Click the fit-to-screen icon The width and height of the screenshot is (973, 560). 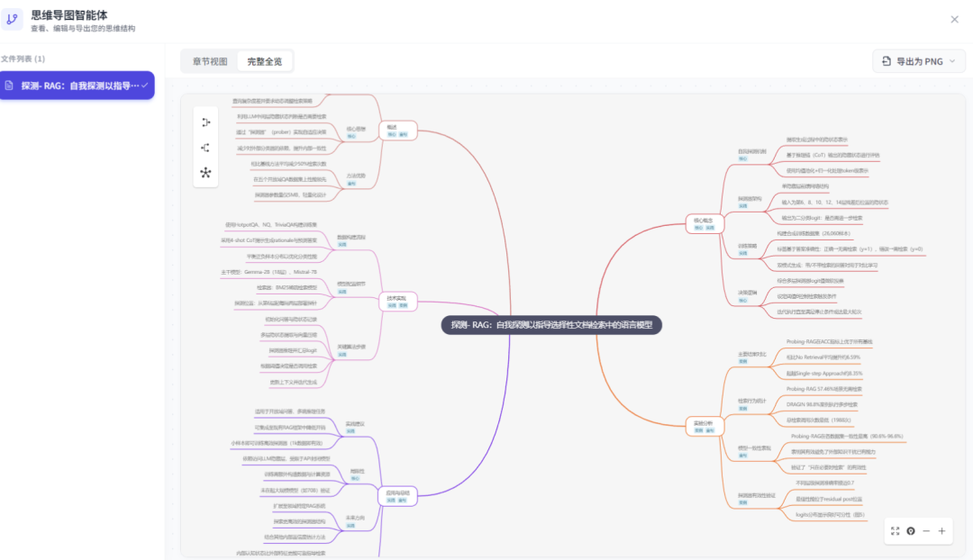895,531
